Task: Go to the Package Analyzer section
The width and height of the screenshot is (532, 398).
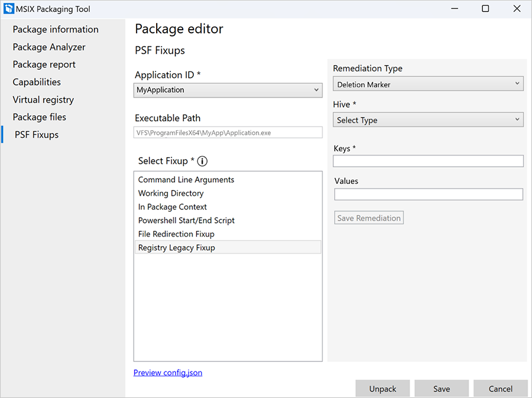Action: tap(49, 47)
